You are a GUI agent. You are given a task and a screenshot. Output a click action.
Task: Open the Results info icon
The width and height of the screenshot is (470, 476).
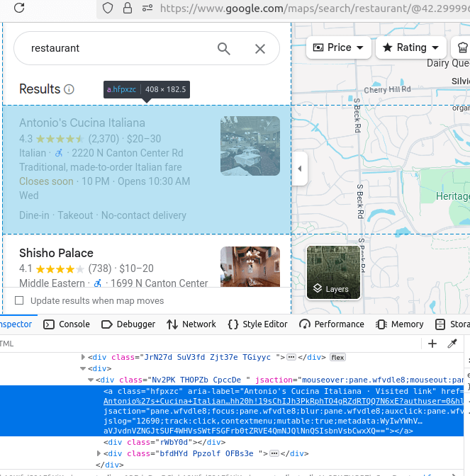click(69, 89)
